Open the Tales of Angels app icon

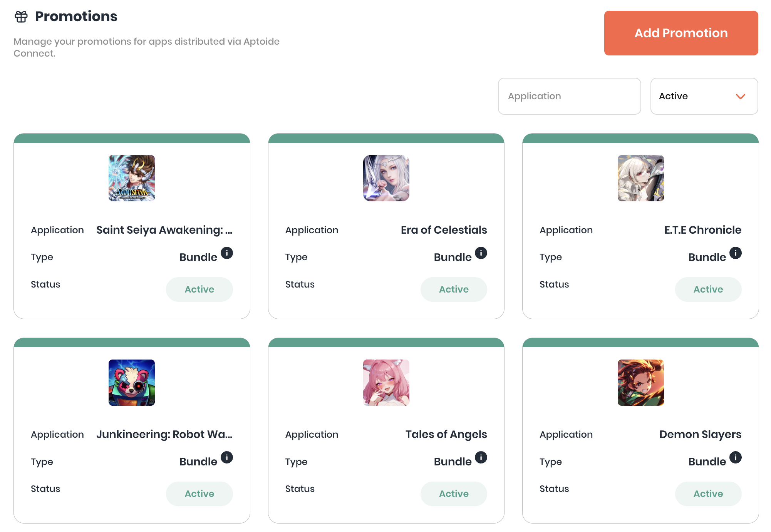coord(386,383)
